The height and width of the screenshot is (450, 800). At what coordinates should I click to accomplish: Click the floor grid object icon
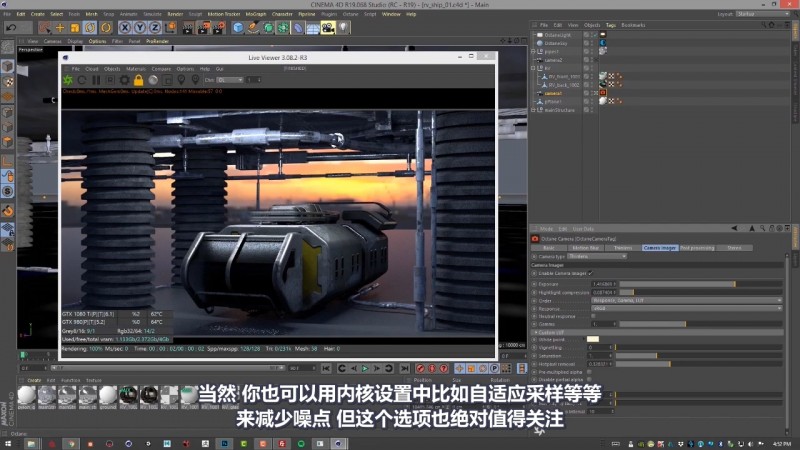(313, 28)
